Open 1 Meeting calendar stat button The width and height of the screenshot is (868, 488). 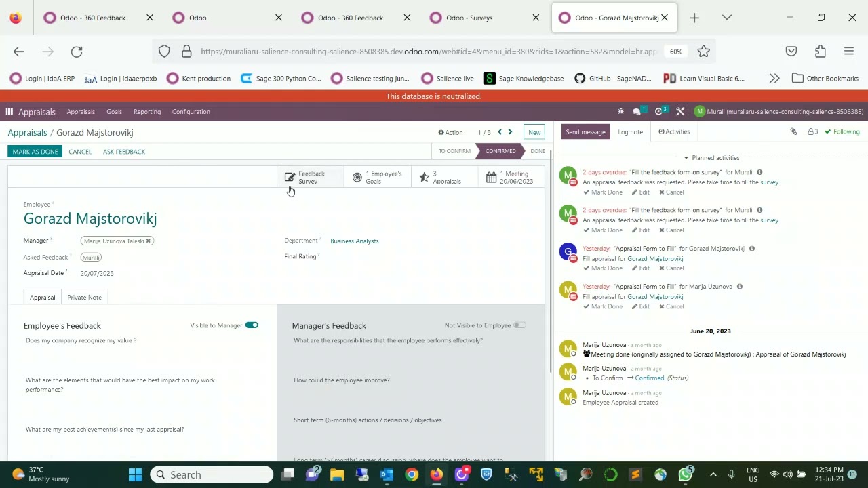coord(511,178)
